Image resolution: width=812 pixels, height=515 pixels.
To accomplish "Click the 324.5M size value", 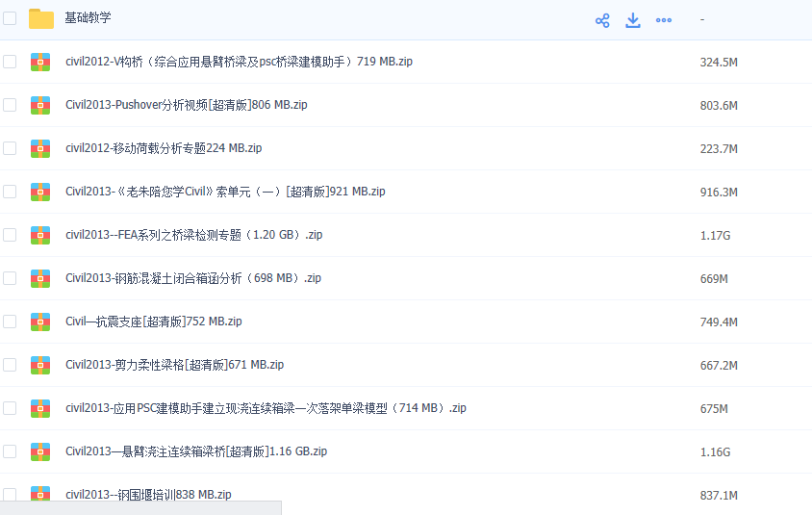I will click(x=719, y=63).
